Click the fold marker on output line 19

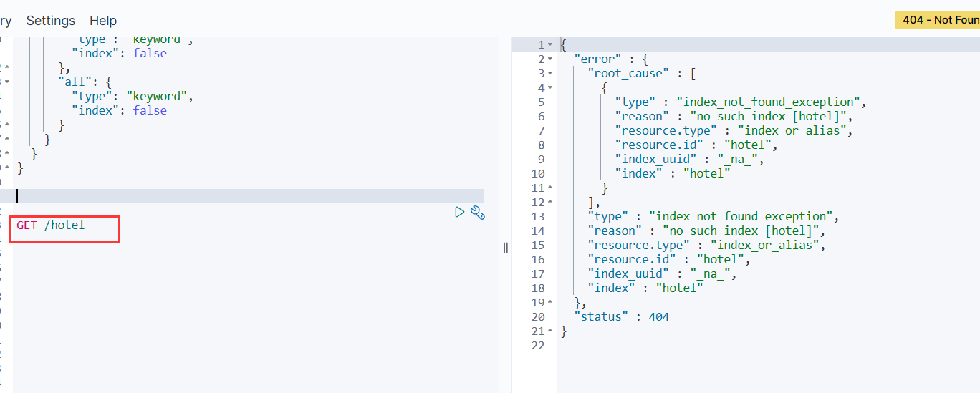point(550,303)
